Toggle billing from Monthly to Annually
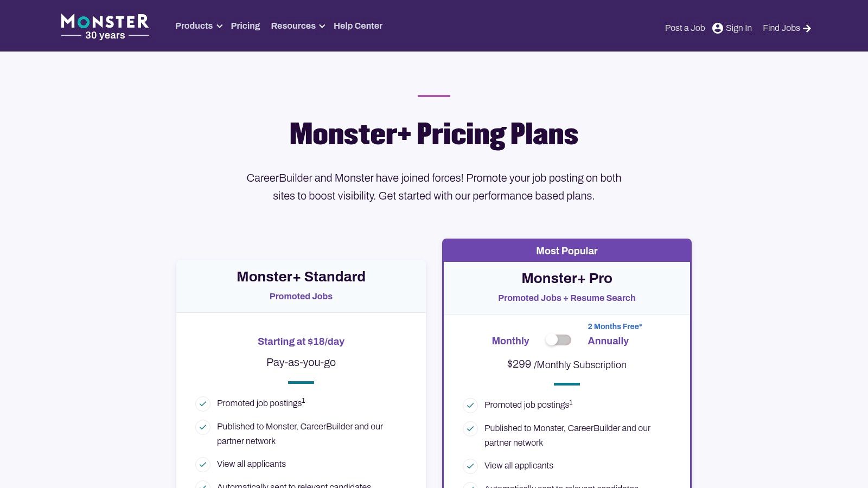Screen dimensions: 868x488 pyautogui.click(x=558, y=340)
